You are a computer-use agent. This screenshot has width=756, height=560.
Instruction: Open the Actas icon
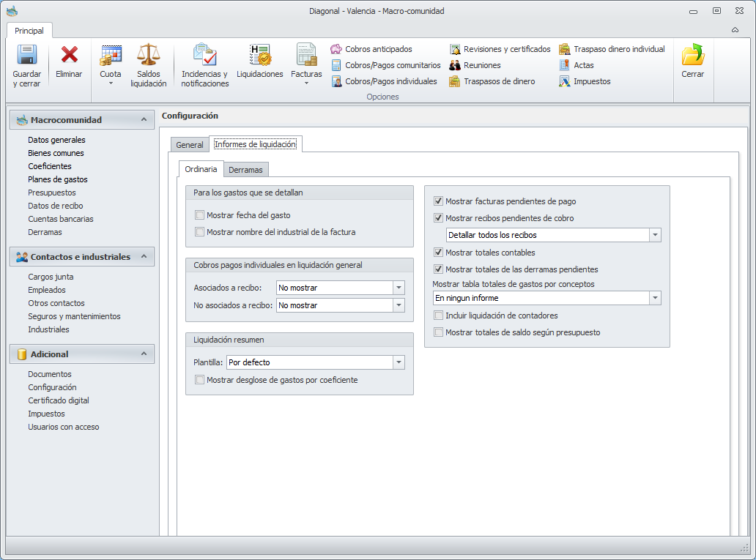[x=565, y=65]
